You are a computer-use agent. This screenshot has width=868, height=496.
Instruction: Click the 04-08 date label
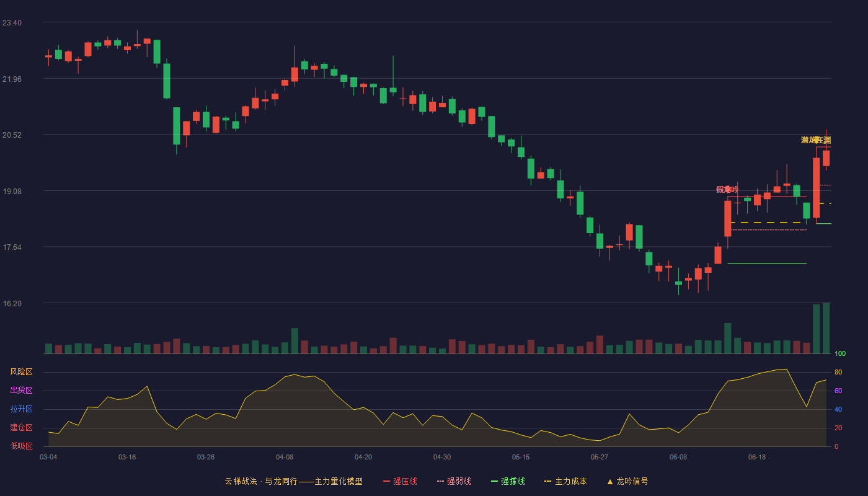click(285, 457)
